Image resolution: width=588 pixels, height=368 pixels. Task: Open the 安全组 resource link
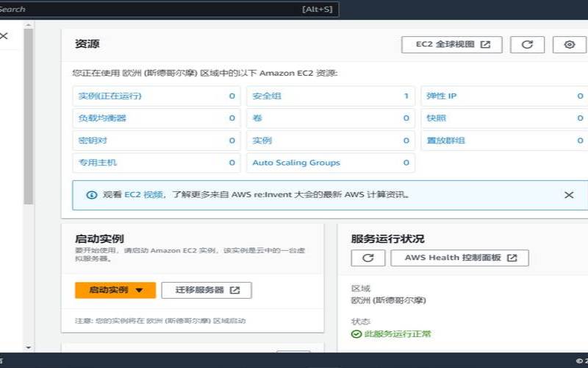coord(267,96)
